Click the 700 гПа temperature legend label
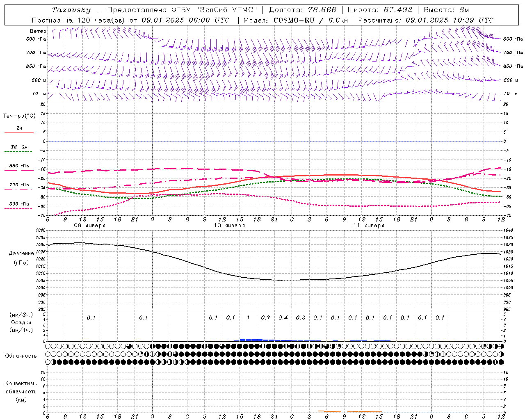Image resolution: width=525 pixels, height=420 pixels. click(19, 185)
